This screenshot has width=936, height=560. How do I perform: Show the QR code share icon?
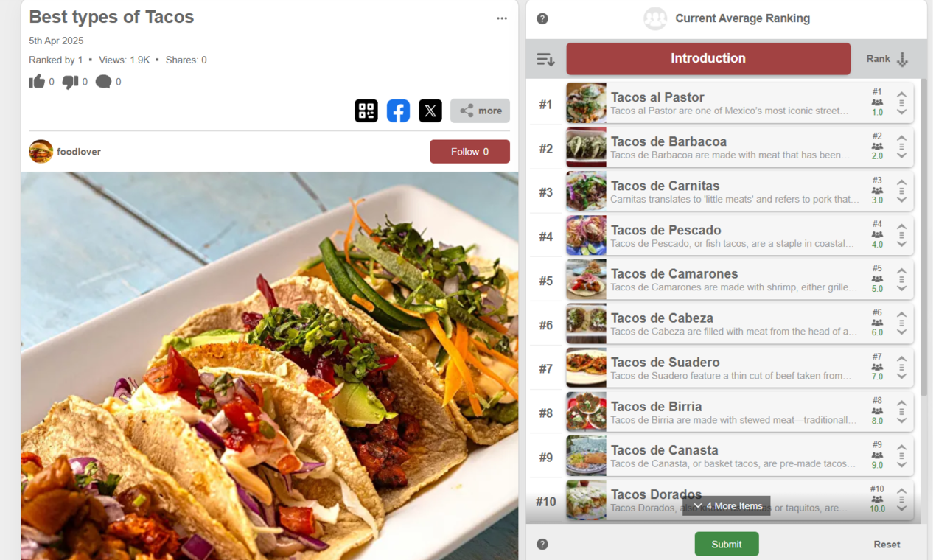click(x=366, y=111)
